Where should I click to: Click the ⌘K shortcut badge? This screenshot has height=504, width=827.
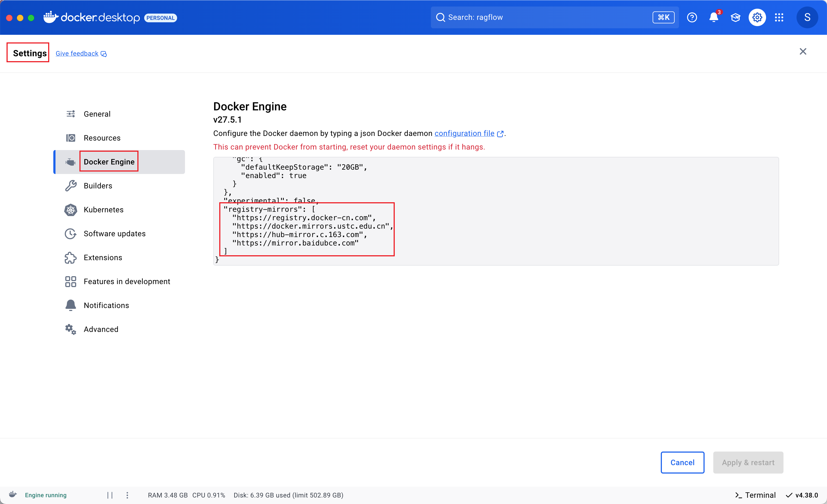(663, 17)
